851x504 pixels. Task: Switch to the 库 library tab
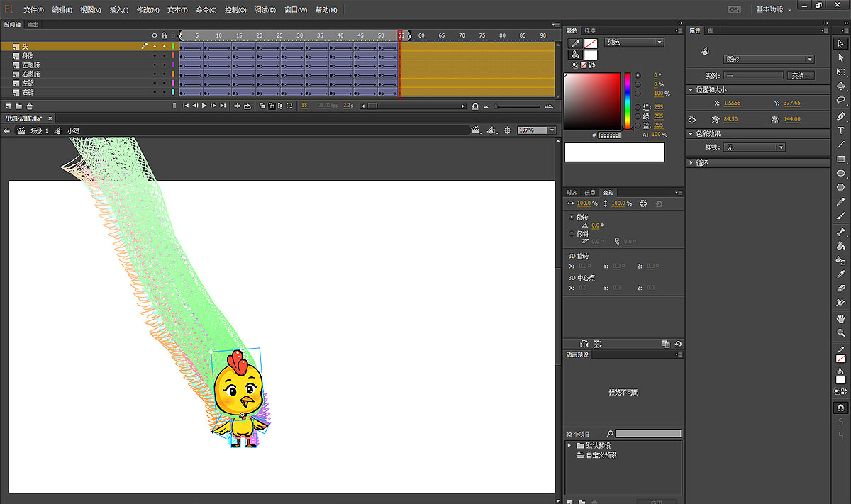point(711,31)
